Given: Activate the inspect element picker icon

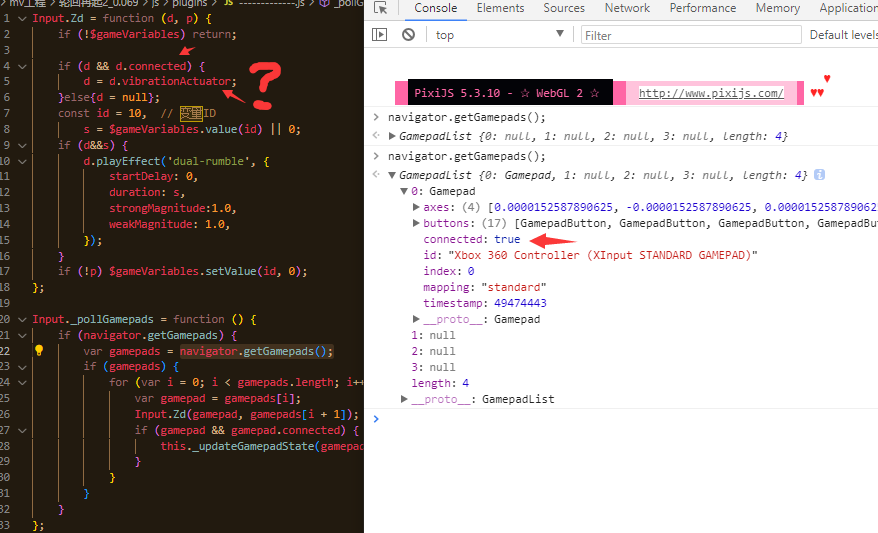Looking at the screenshot, I should [x=381, y=8].
